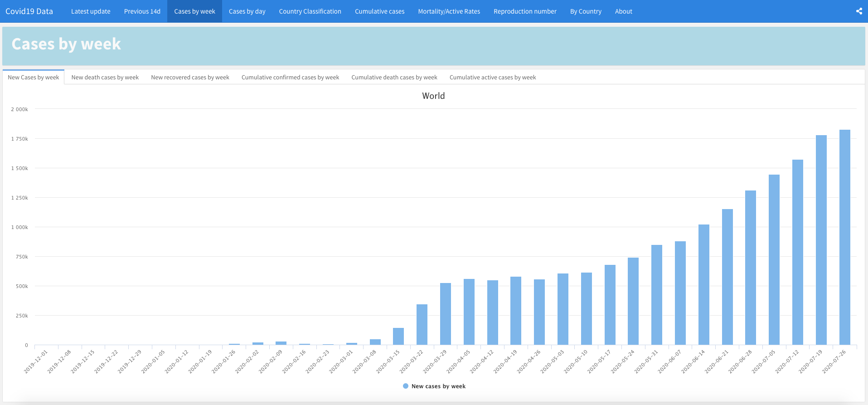The height and width of the screenshot is (405, 868).
Task: Toggle the New cases by week legend
Action: tap(434, 386)
